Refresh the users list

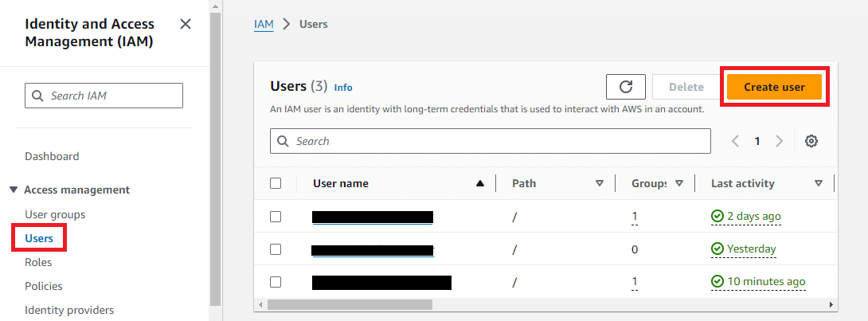click(626, 87)
